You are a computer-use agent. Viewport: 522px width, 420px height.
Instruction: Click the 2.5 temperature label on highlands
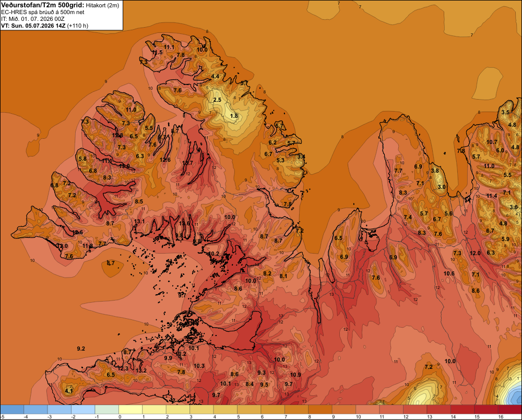click(217, 100)
